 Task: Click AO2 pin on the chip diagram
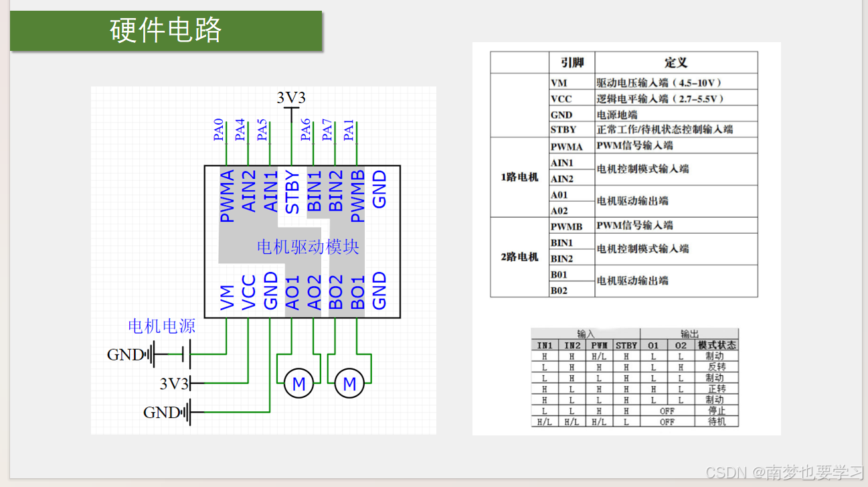point(314,292)
